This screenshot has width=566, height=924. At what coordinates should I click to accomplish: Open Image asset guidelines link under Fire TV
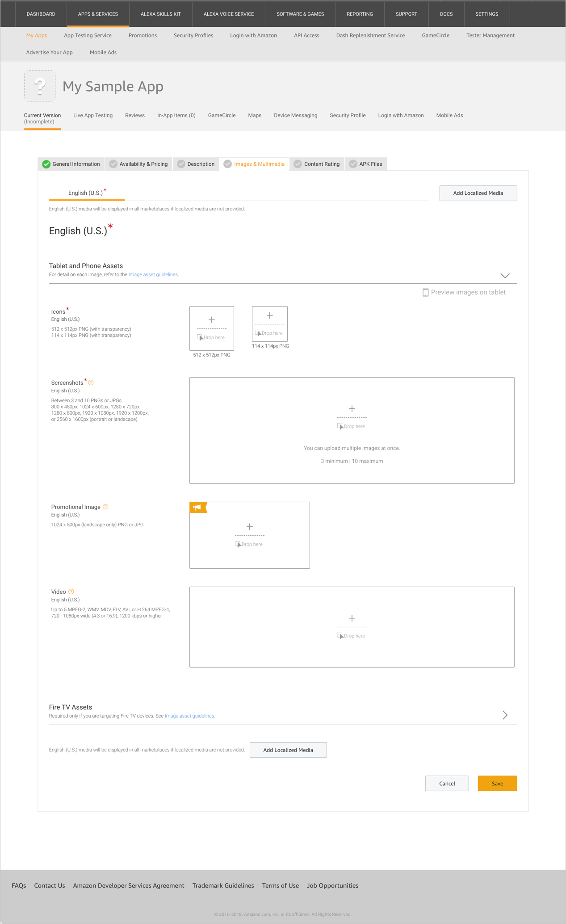click(x=190, y=716)
